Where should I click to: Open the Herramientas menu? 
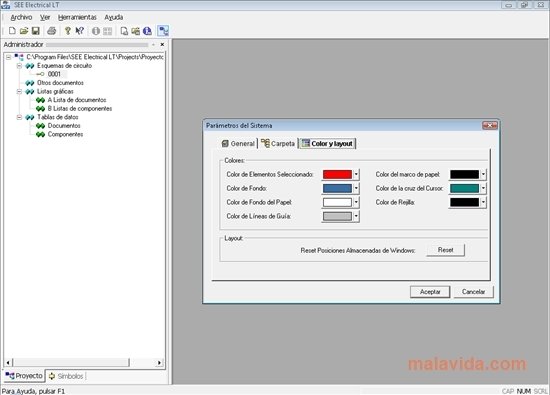click(77, 17)
